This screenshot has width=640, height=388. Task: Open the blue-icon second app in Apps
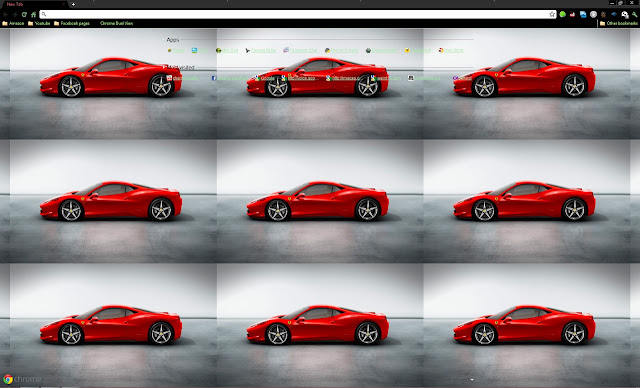point(200,51)
